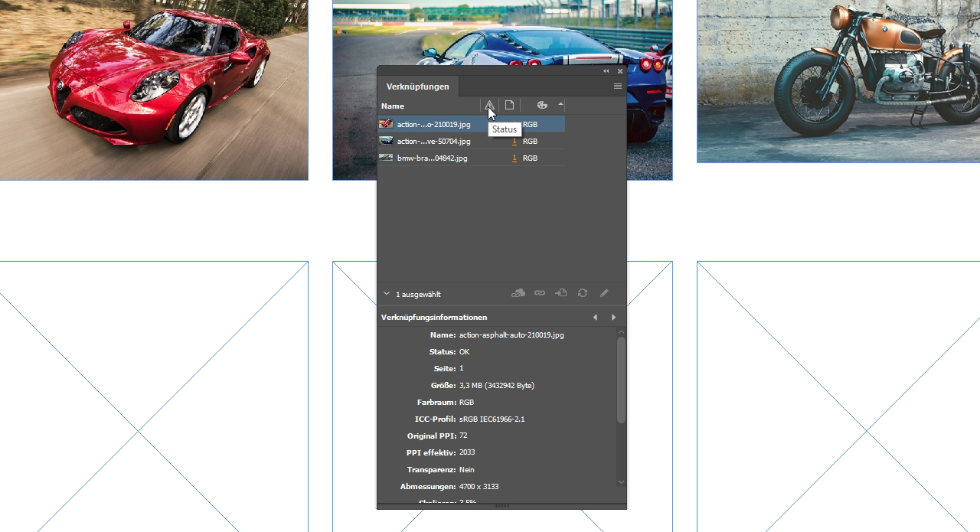Click the Original PPI value 72

[463, 436]
